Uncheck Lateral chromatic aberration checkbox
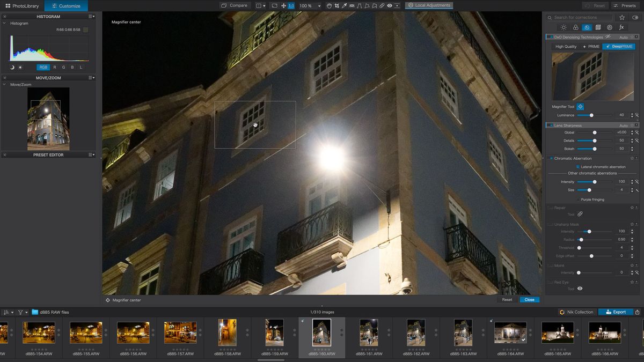 click(x=577, y=167)
